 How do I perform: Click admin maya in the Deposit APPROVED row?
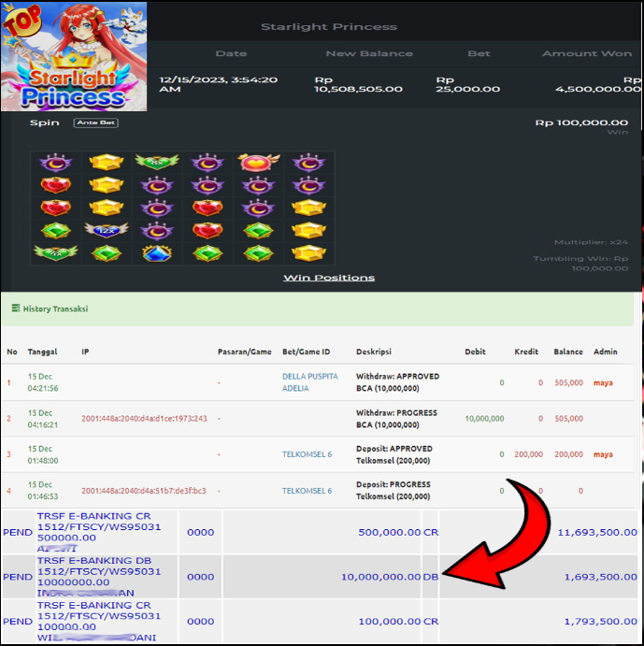pos(603,455)
